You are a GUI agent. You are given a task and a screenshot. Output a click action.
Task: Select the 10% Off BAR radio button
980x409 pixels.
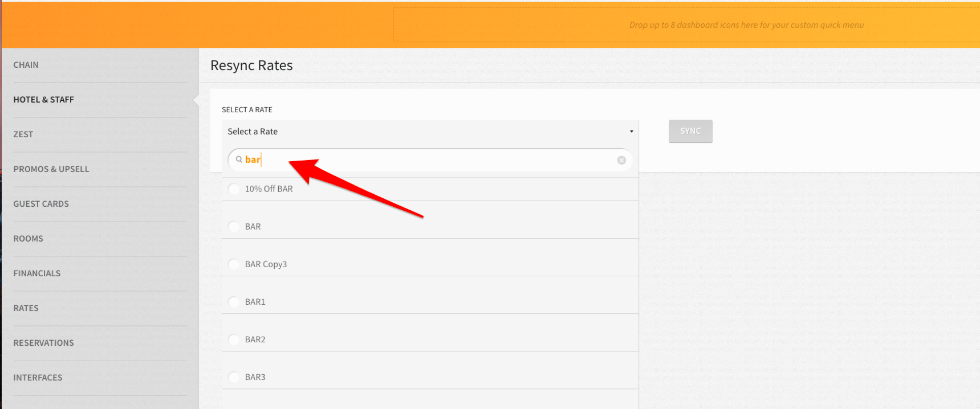click(x=234, y=189)
